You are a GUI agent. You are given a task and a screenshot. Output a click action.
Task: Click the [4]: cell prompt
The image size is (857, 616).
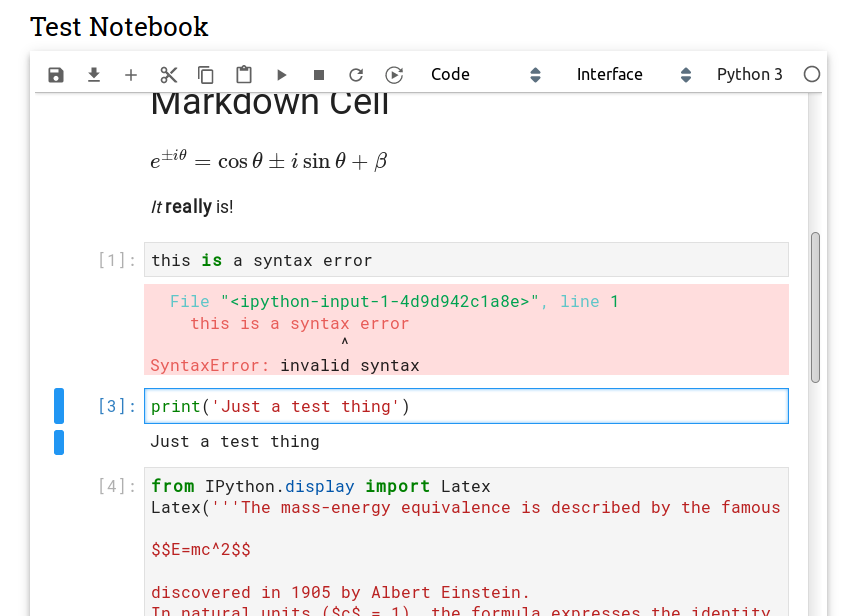point(117,486)
